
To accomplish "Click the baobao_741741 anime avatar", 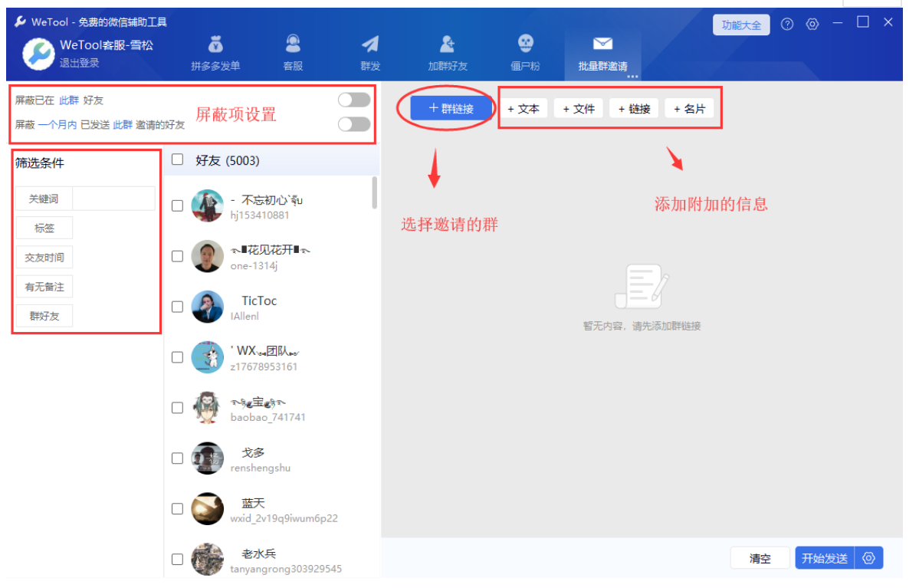I will click(208, 407).
